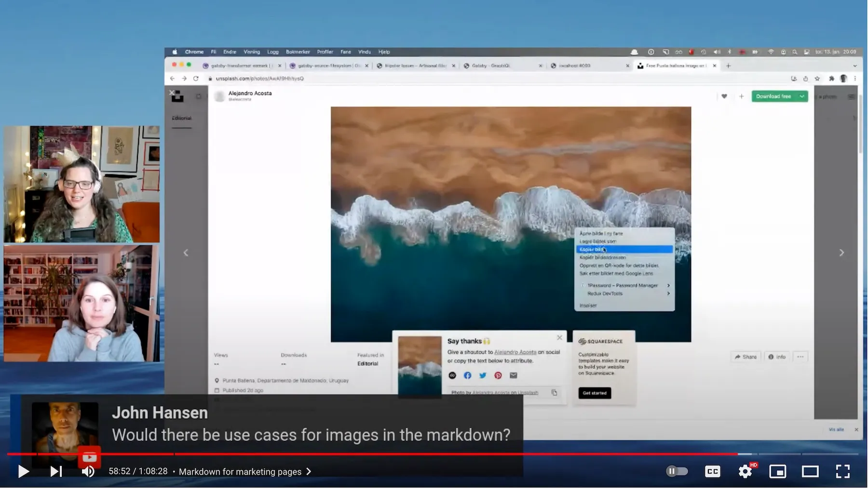Enable miniplayer mode

(x=777, y=471)
